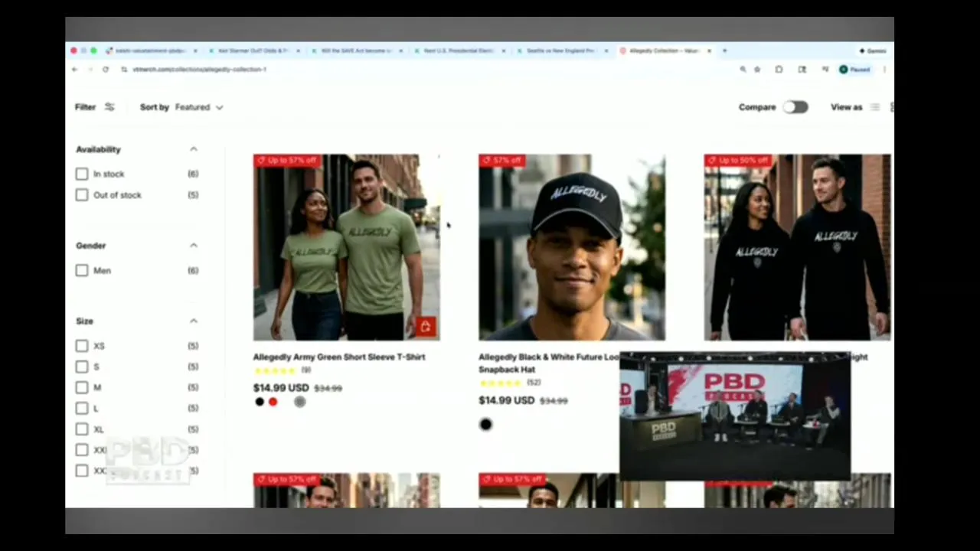
Task: Click the green T-shirt couple product image
Action: [x=347, y=247]
